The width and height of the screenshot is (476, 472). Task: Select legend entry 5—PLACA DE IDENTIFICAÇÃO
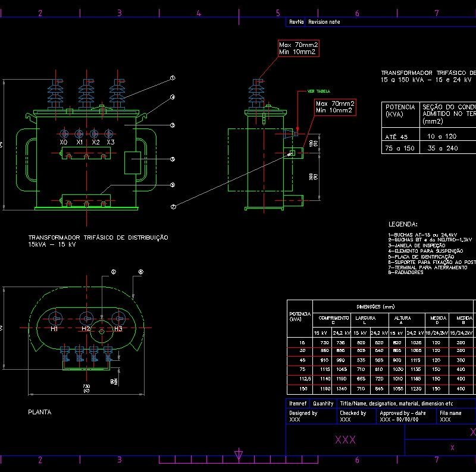click(424, 256)
